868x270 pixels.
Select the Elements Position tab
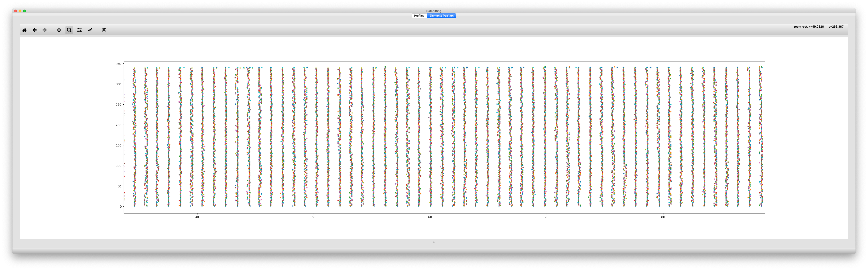[x=441, y=16]
